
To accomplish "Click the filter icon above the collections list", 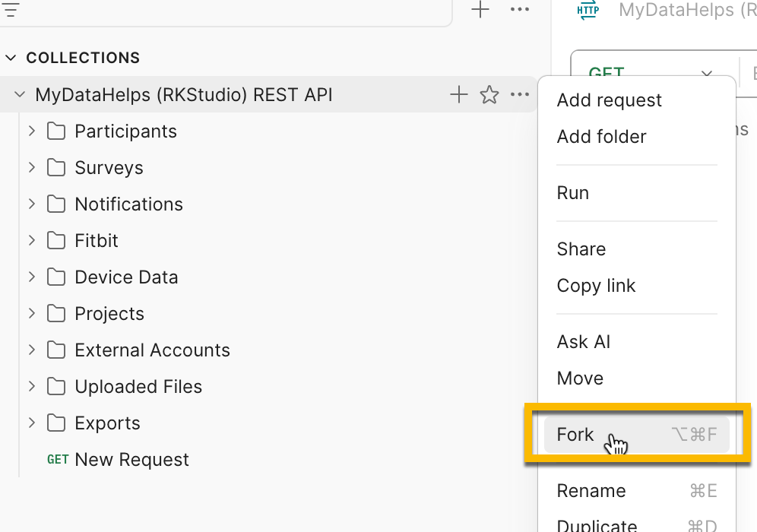I will pyautogui.click(x=11, y=10).
